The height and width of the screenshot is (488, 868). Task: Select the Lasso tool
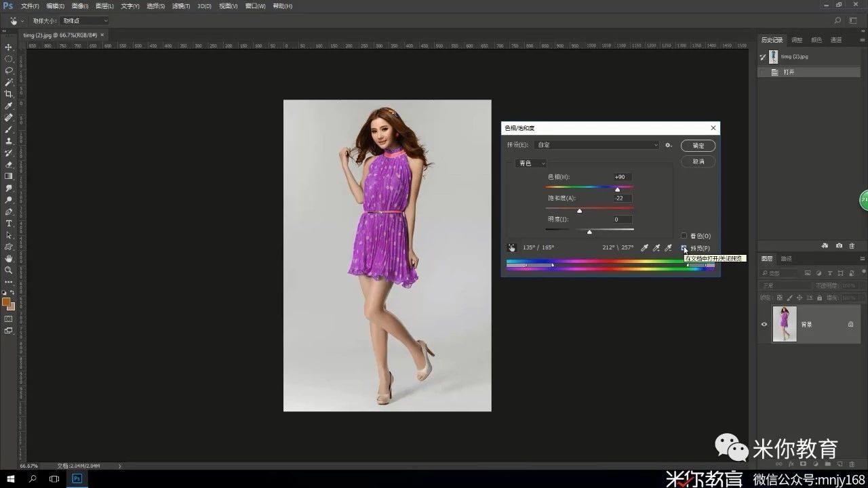click(9, 70)
